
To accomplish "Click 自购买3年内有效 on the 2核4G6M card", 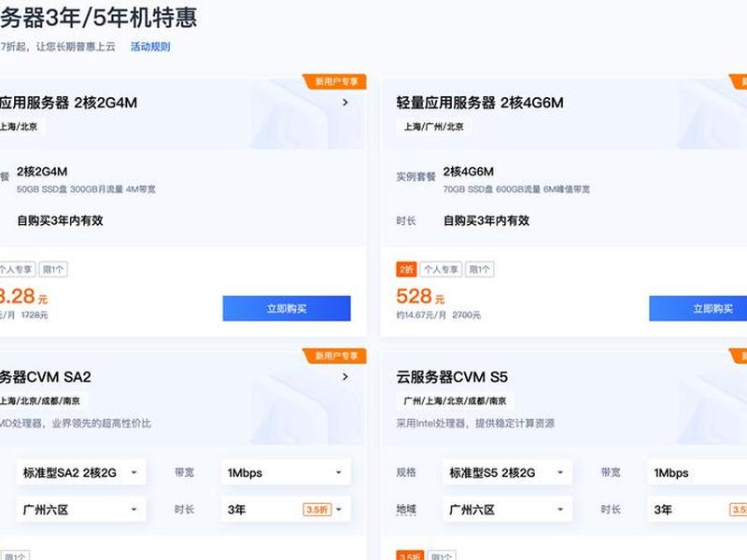I will [x=486, y=220].
